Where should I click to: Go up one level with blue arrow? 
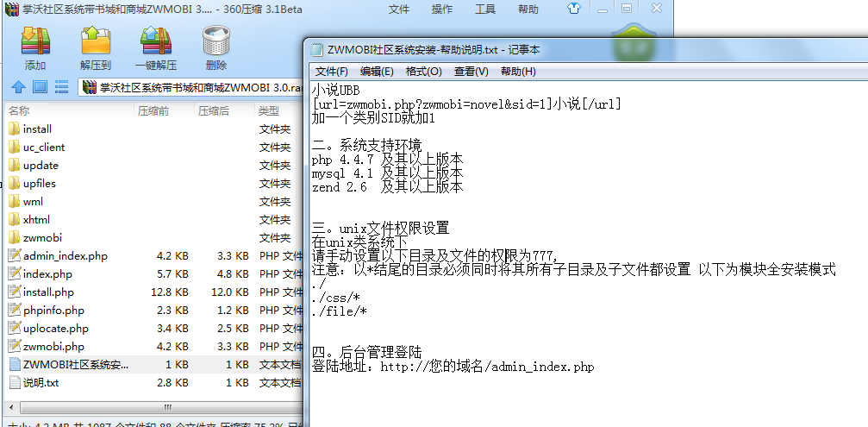pyautogui.click(x=17, y=87)
